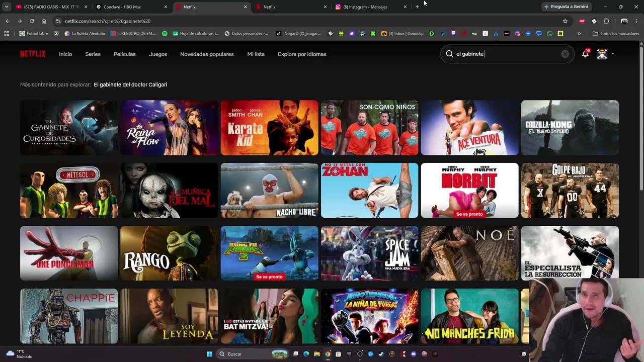Open File Explorer from the taskbar

(317, 354)
